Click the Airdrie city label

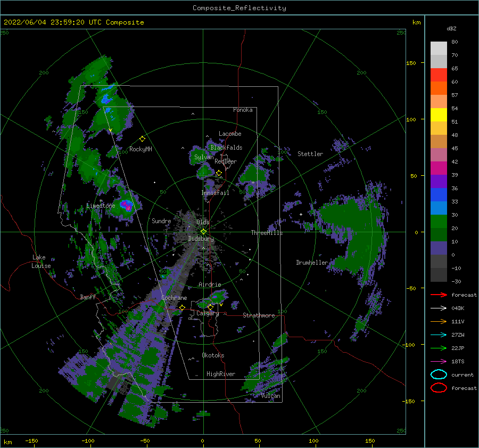pos(210,284)
